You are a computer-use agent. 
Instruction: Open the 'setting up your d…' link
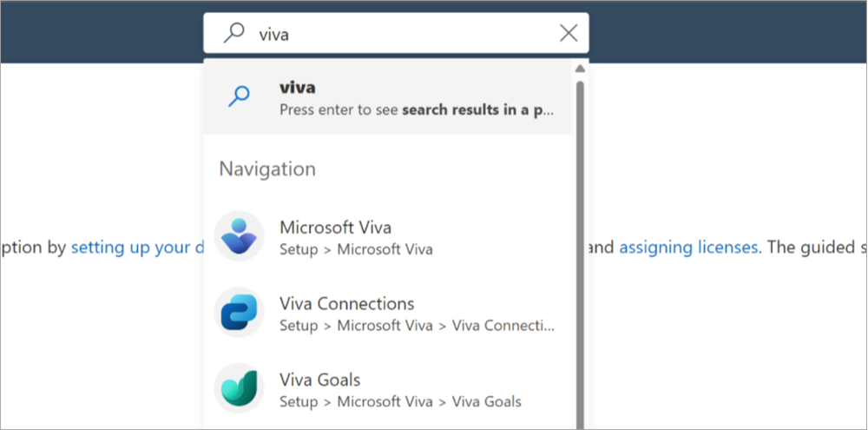pos(138,247)
